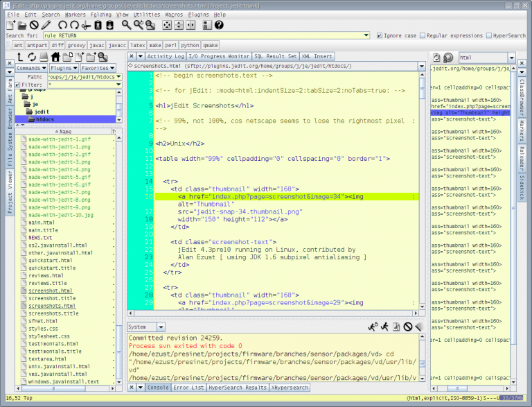Click the Help question mark icon
The image size is (532, 407).
(x=219, y=25)
